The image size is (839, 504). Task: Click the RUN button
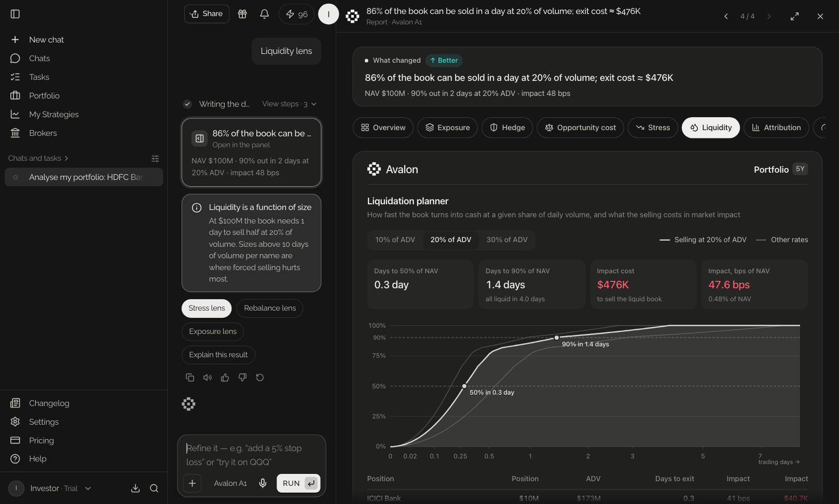pos(298,483)
